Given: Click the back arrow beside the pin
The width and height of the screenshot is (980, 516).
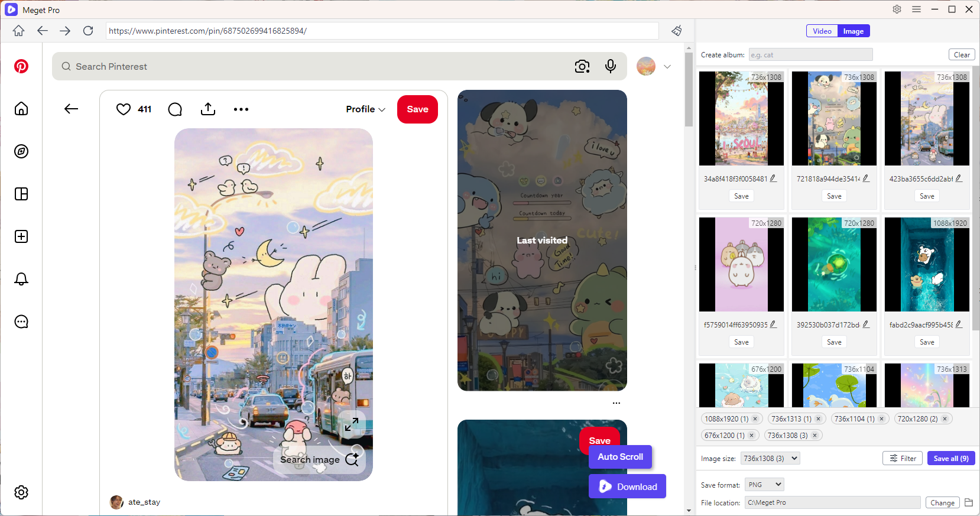Looking at the screenshot, I should coord(72,109).
